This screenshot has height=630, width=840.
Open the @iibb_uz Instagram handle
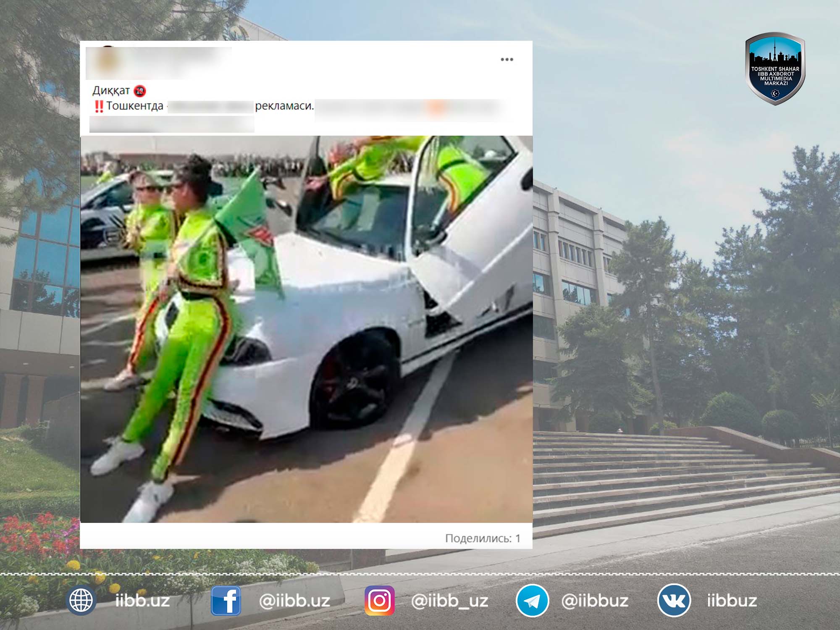[449, 601]
